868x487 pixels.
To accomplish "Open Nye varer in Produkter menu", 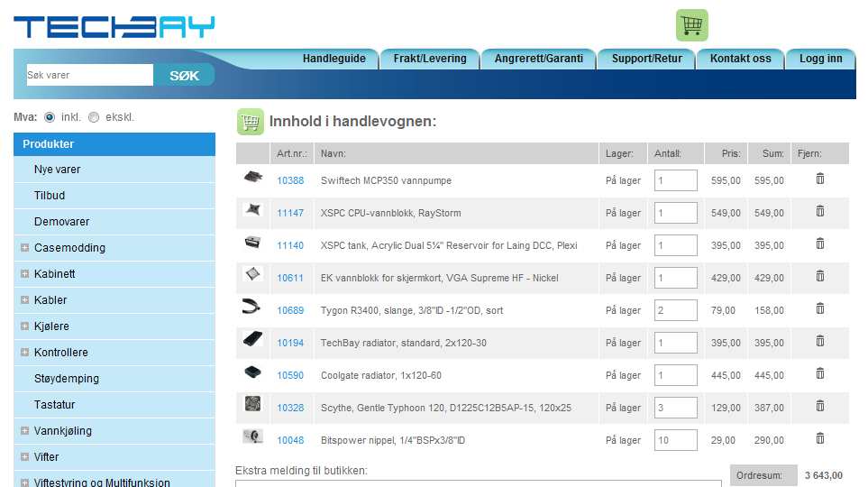I will [x=114, y=170].
